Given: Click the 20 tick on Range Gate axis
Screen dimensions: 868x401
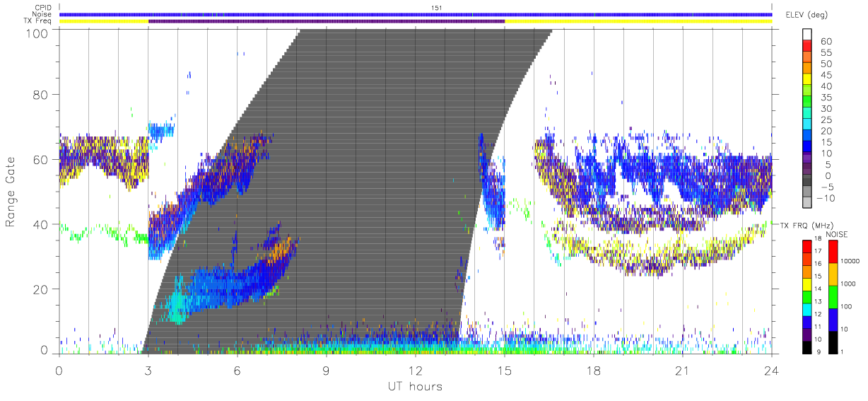Looking at the screenshot, I should (x=42, y=289).
